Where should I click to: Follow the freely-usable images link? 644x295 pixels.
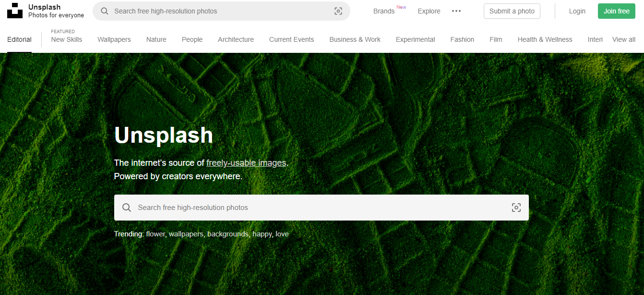[x=246, y=163]
